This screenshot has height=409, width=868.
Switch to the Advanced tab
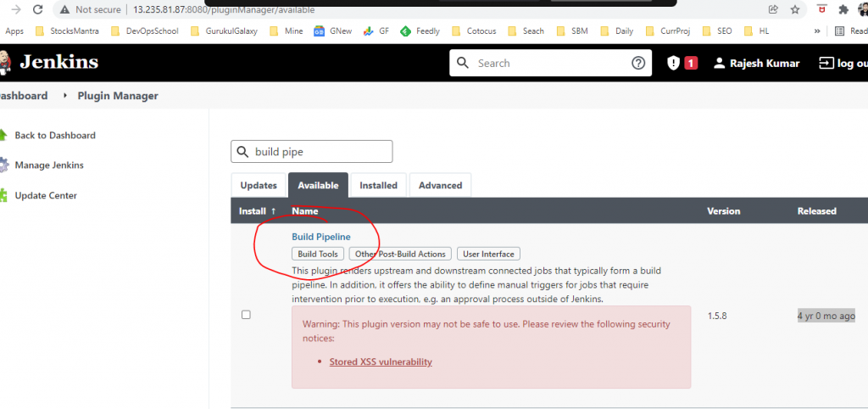coord(440,185)
